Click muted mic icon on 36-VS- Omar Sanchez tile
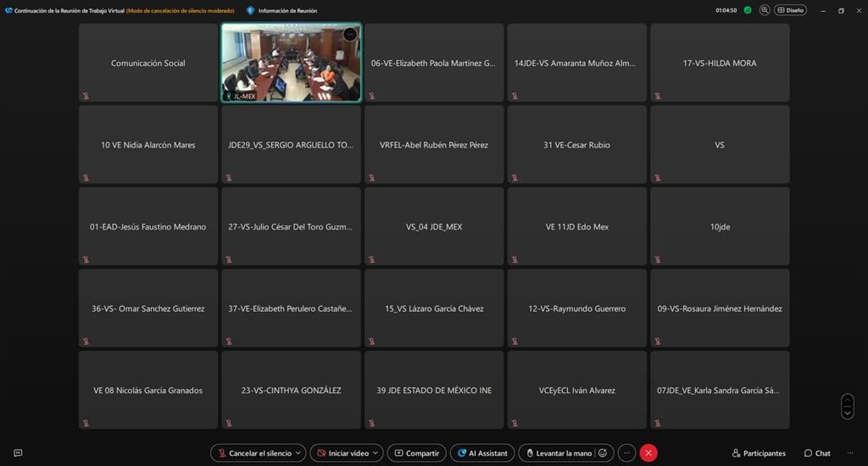The height and width of the screenshot is (466, 868). (86, 341)
